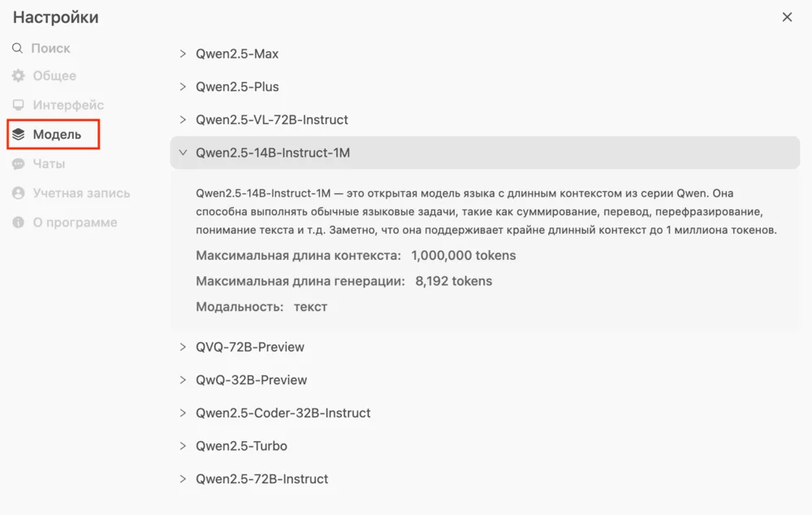
Task: Select the Qwen2.5-VL-72B-Instruct model row
Action: pos(272,120)
